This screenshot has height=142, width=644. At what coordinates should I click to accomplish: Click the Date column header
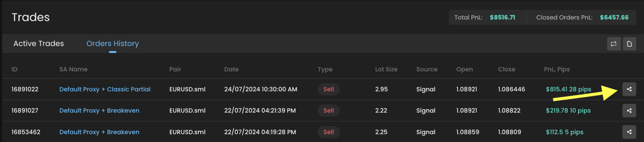[231, 69]
